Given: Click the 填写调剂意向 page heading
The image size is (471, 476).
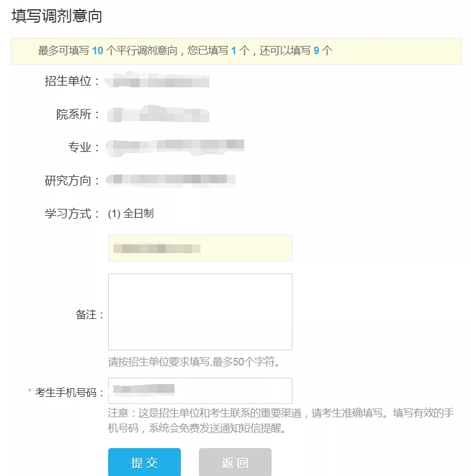Looking at the screenshot, I should pos(57,16).
